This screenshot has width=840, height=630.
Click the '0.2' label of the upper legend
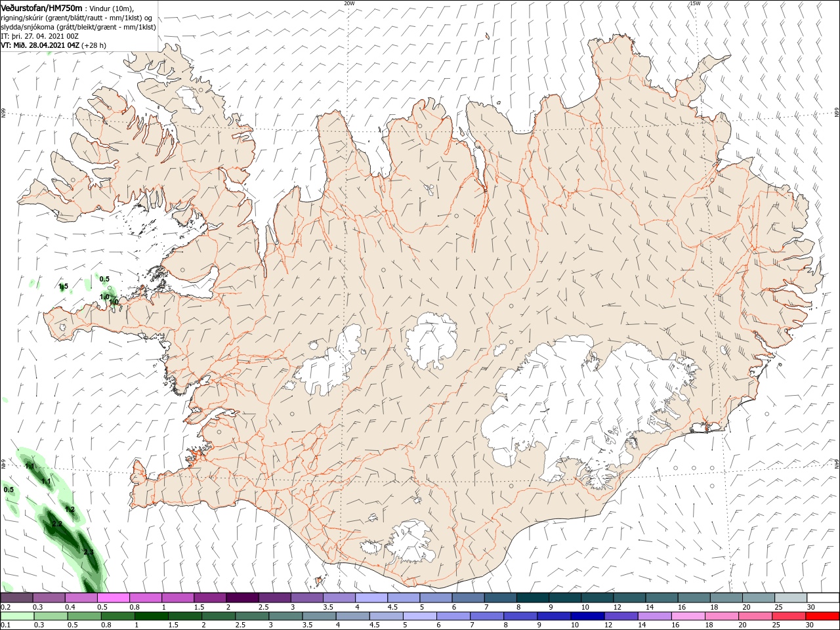coord(5,607)
